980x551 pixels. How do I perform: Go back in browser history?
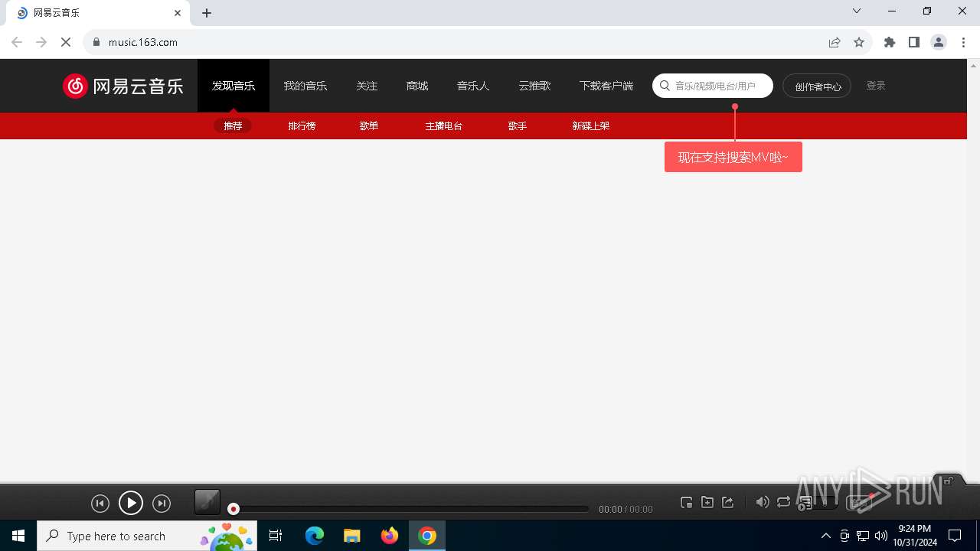coord(17,42)
